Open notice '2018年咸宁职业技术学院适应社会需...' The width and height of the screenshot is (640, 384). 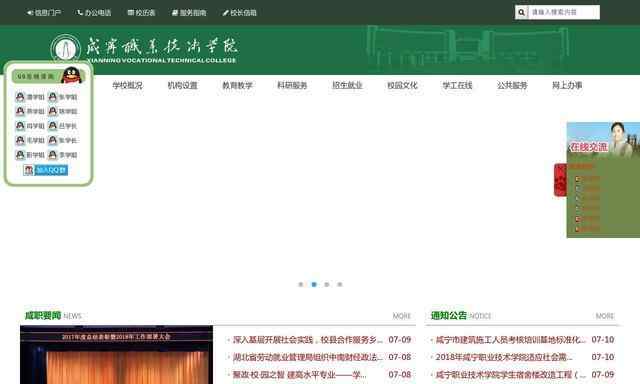click(504, 357)
